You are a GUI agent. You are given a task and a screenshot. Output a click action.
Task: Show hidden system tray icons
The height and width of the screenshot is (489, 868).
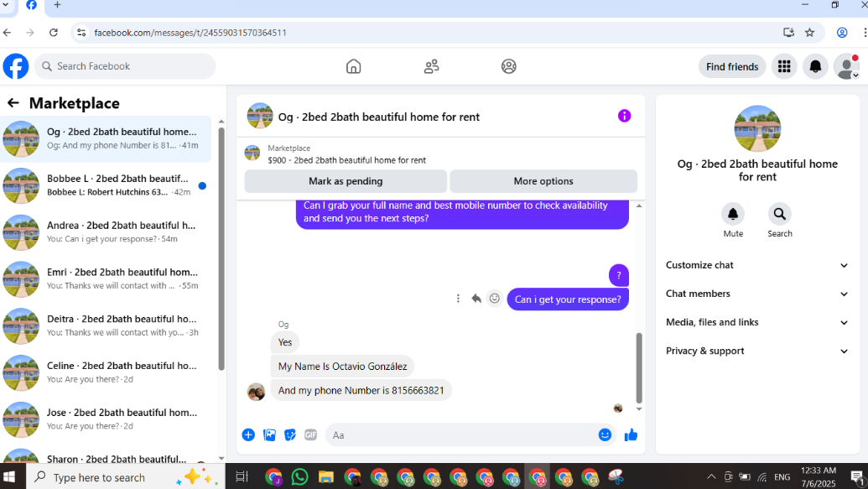pos(711,476)
